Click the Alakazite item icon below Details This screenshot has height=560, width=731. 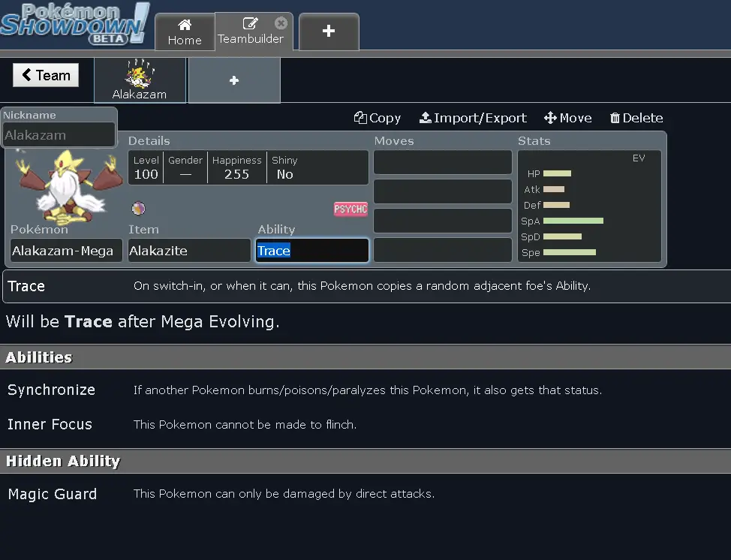[138, 209]
